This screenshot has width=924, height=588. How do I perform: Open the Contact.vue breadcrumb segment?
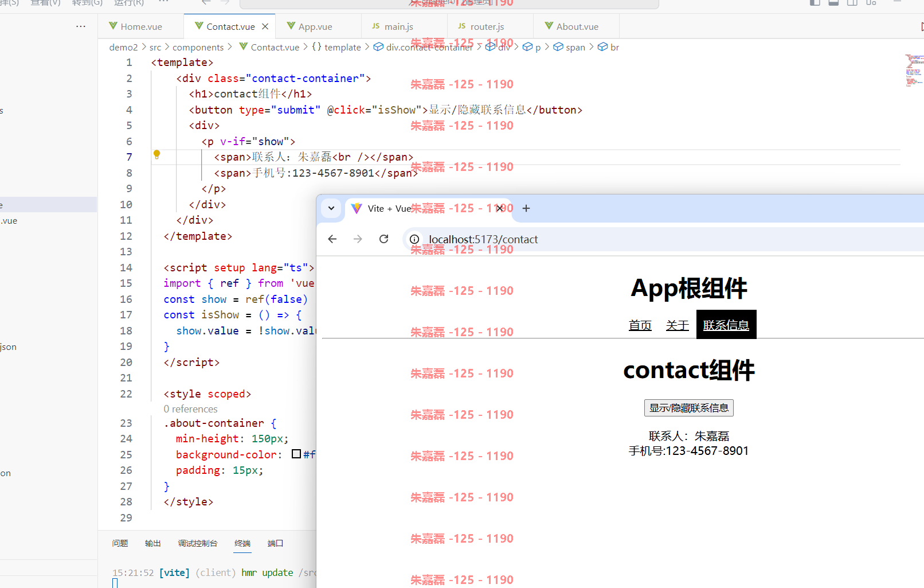tap(275, 47)
